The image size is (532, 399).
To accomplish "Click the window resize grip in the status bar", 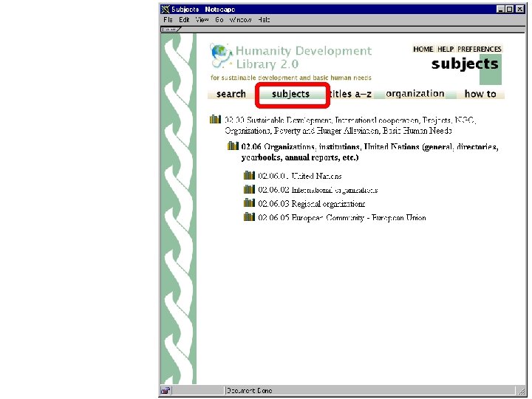I will click(521, 391).
